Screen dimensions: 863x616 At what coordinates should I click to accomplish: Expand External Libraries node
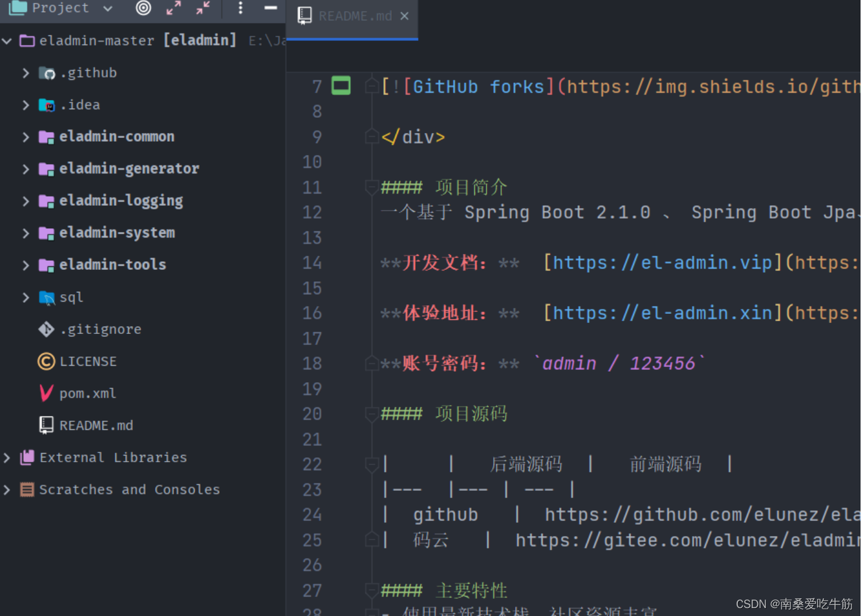tap(7, 457)
